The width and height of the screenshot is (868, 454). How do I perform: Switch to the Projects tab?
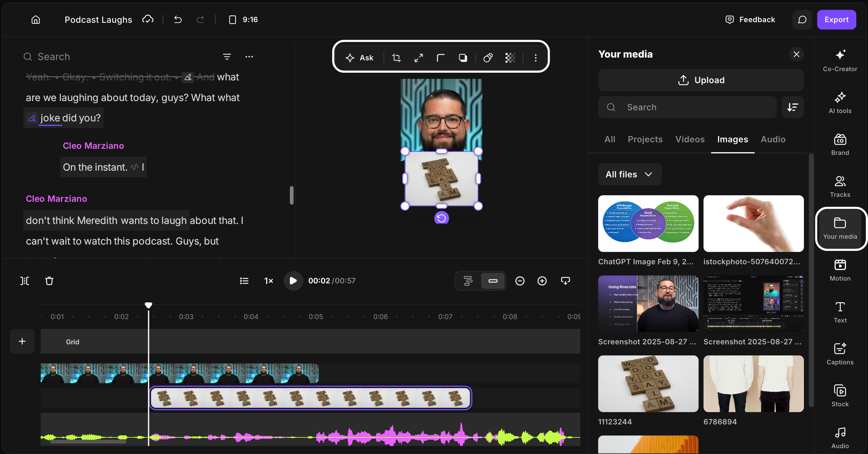(645, 139)
